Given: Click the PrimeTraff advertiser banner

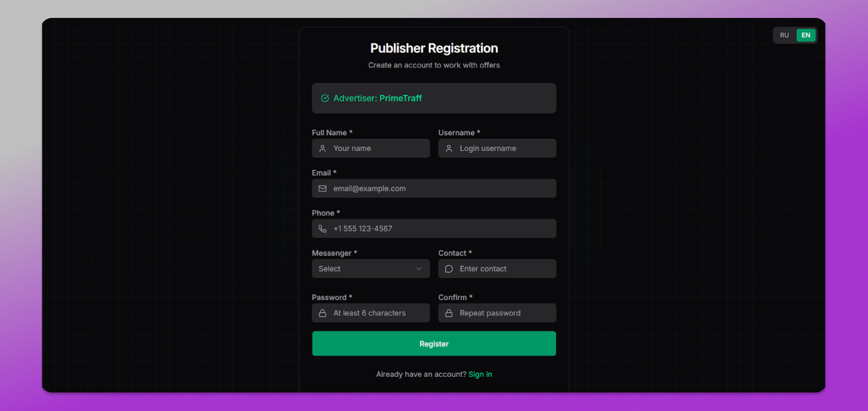Looking at the screenshot, I should (x=434, y=98).
